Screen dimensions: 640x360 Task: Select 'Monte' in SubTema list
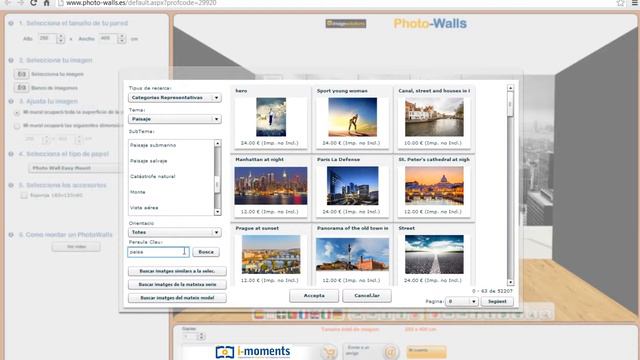pos(138,192)
